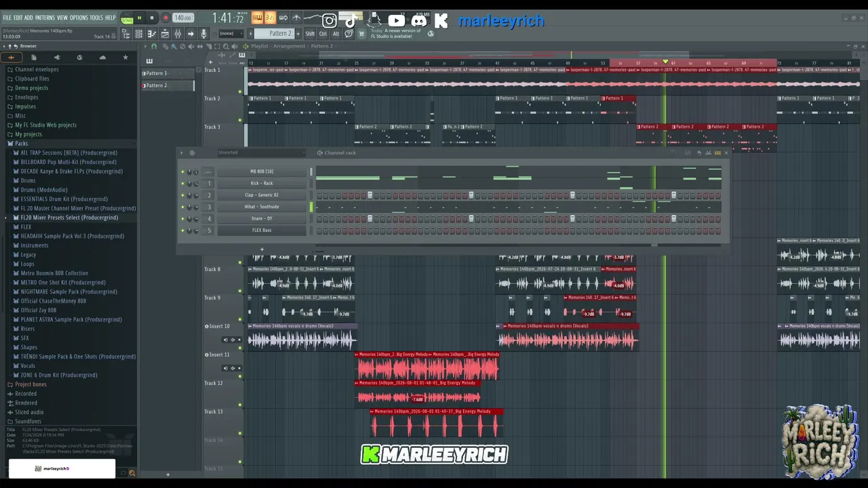Pause playback with the transport button

pos(140,18)
